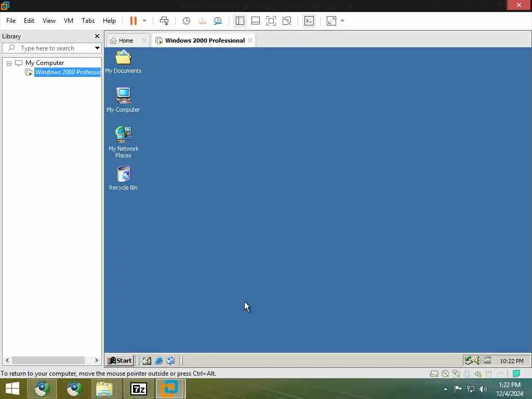Launch Internet Explorer from quick launch
Screen dimensions: 532x399
pyautogui.click(x=158, y=361)
